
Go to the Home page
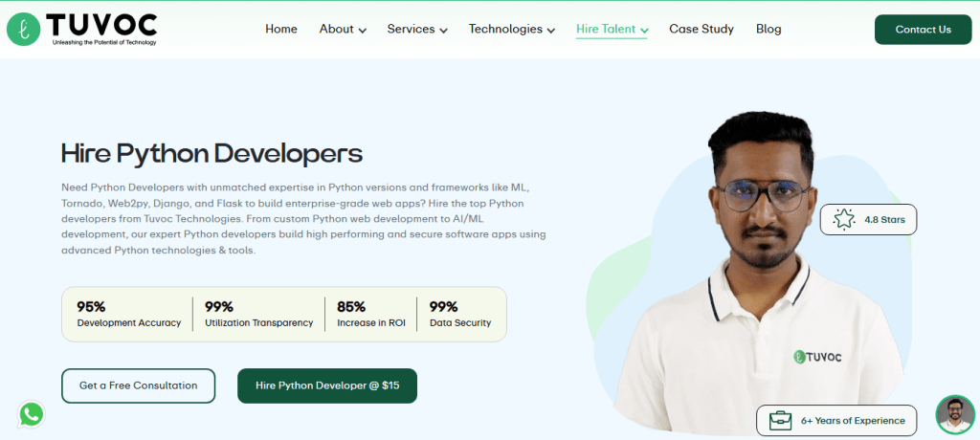[x=281, y=29]
